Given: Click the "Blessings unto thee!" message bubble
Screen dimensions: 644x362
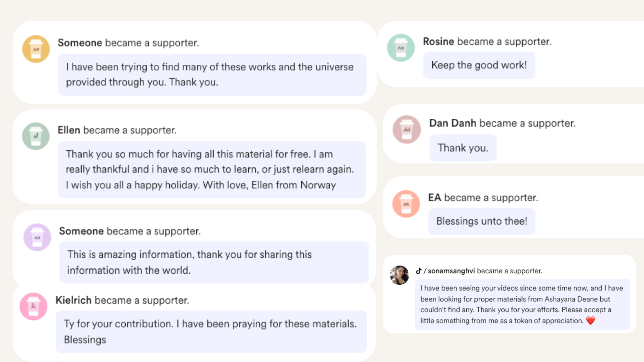Looking at the screenshot, I should pos(482,221).
